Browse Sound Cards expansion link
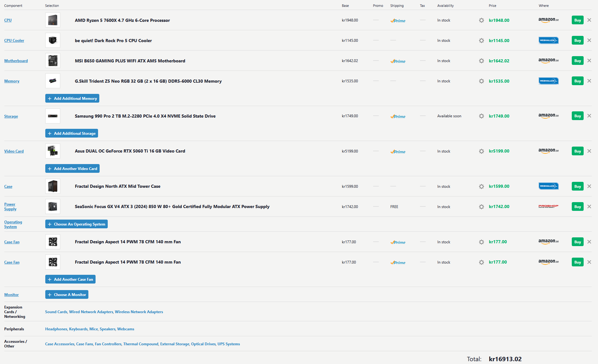Screen dimensions: 598x364 coord(56,312)
